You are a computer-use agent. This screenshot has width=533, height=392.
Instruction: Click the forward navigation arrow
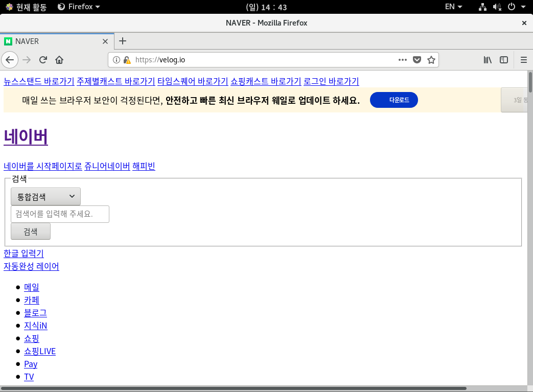click(27, 60)
